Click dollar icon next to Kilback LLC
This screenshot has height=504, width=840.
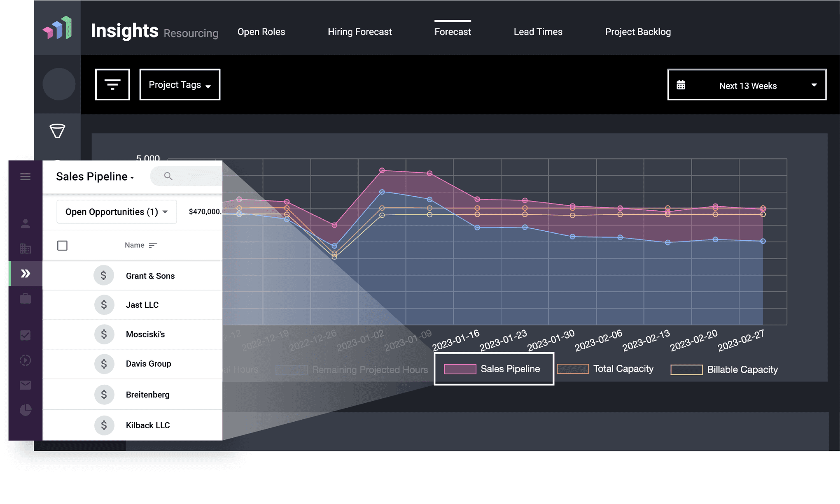[x=104, y=425]
